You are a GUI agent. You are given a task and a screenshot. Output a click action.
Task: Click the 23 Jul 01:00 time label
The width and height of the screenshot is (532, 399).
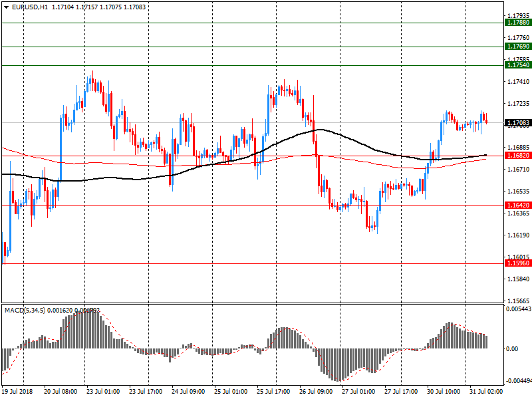[x=103, y=392]
